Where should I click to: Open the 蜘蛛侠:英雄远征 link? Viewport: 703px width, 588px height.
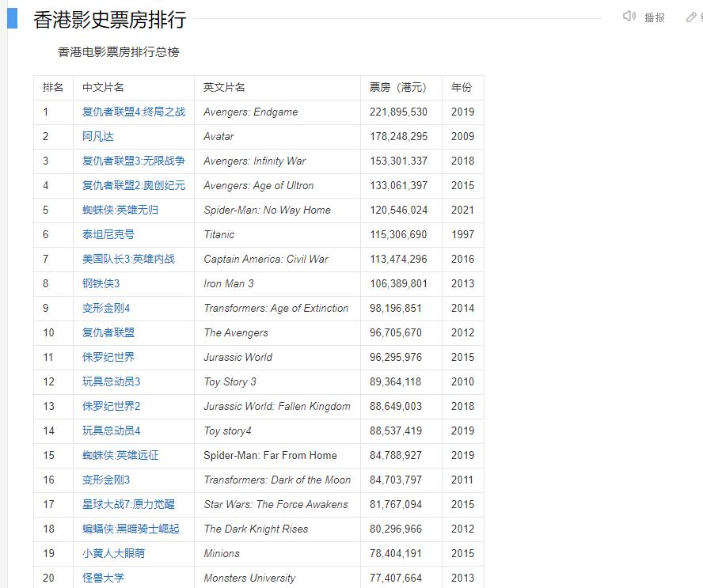point(120,455)
